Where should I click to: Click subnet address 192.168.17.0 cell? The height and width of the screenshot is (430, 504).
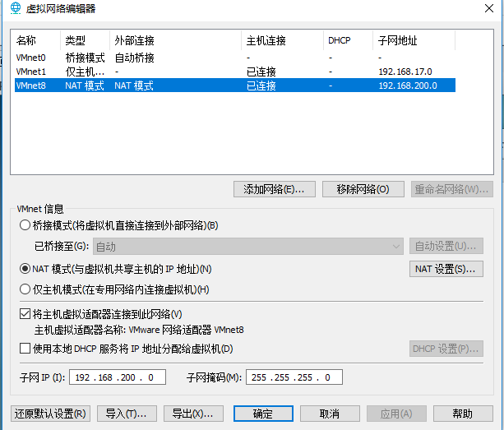click(x=405, y=72)
